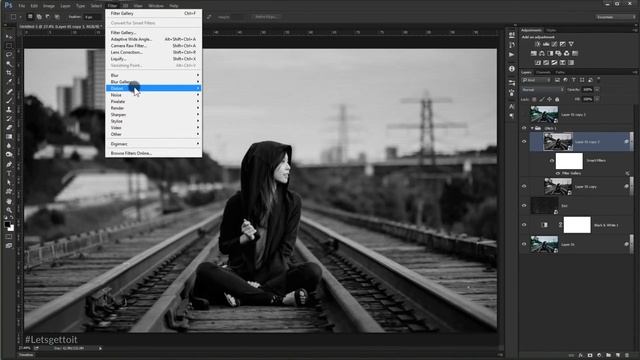This screenshot has height=360, width=640.
Task: Hide Layer 55 copy
Action: point(524,186)
